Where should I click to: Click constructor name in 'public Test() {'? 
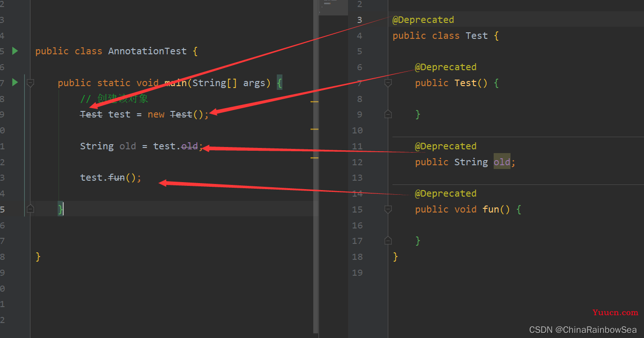coord(466,83)
